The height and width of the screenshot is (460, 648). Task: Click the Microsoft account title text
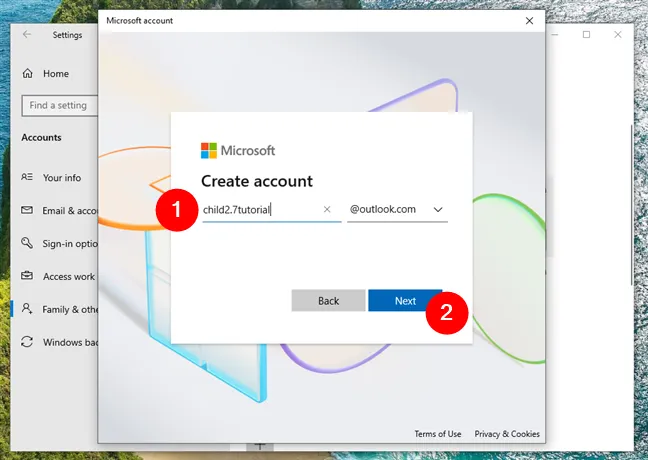coord(140,21)
